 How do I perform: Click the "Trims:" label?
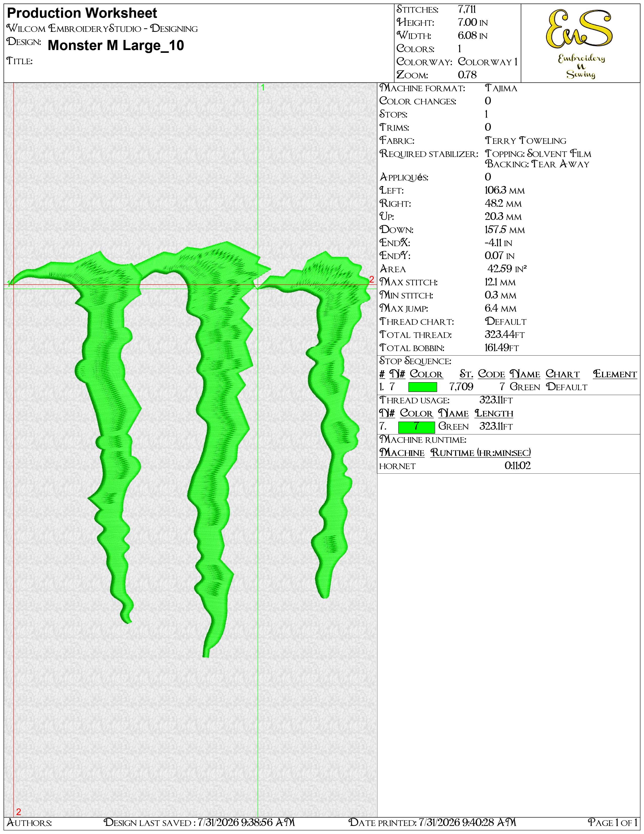[x=394, y=128]
